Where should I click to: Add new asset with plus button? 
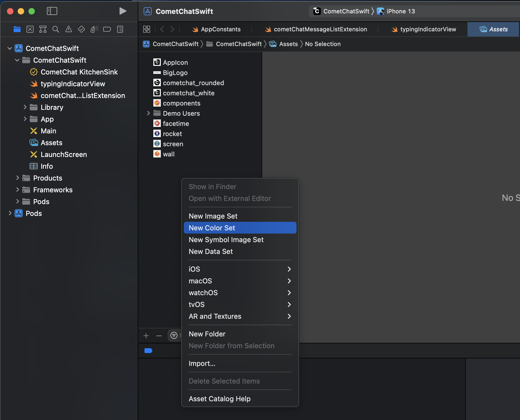tap(146, 336)
